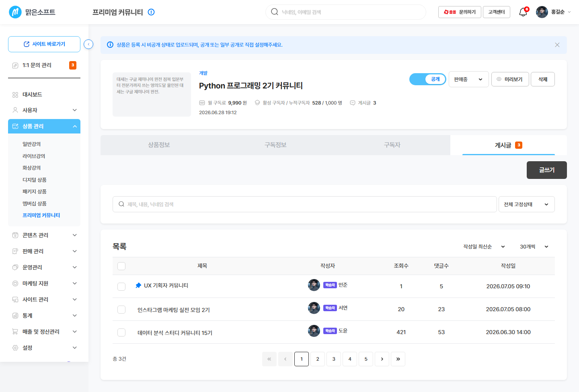The image size is (579, 392).
Task: Click 1:1 문의 관리 badge showing 3
Action: tap(73, 65)
